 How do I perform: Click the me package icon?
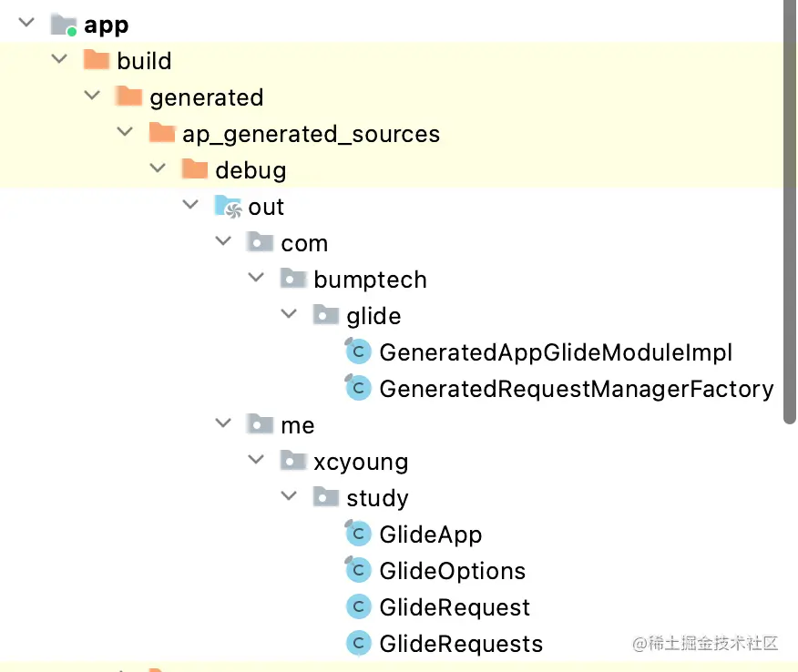pyautogui.click(x=260, y=423)
